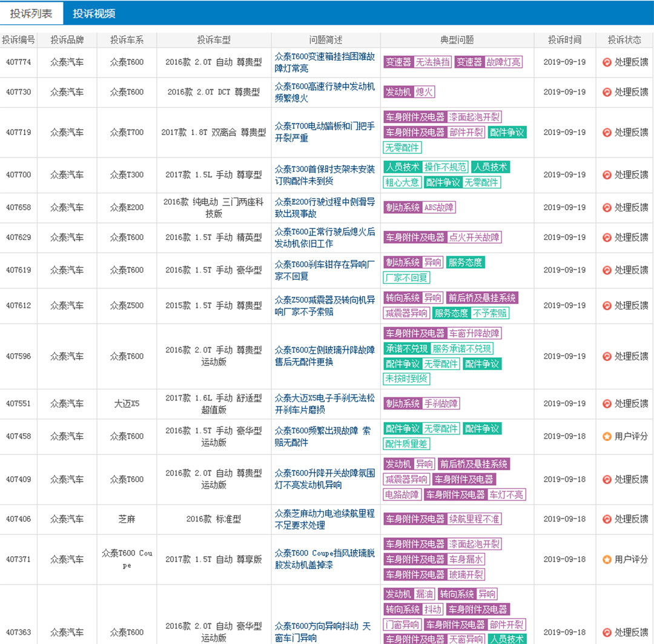Click red feedback icon in row 407658
The width and height of the screenshot is (654, 644).
(607, 207)
